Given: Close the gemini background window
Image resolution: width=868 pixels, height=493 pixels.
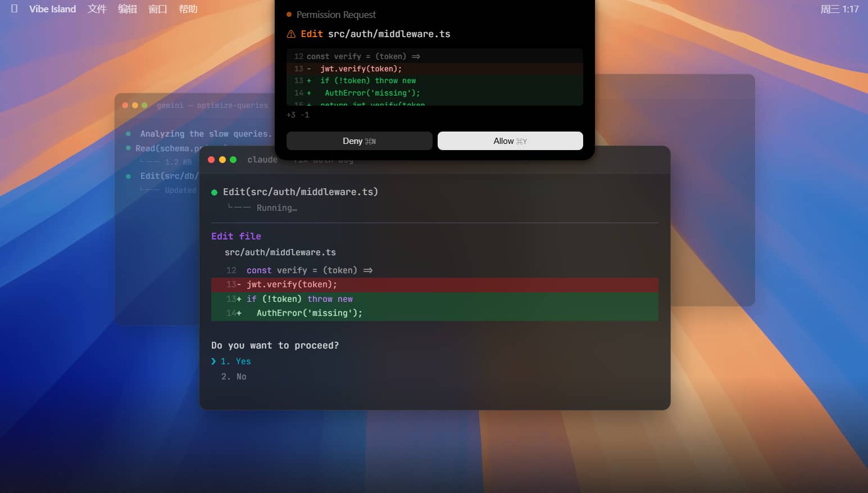Looking at the screenshot, I should [125, 105].
